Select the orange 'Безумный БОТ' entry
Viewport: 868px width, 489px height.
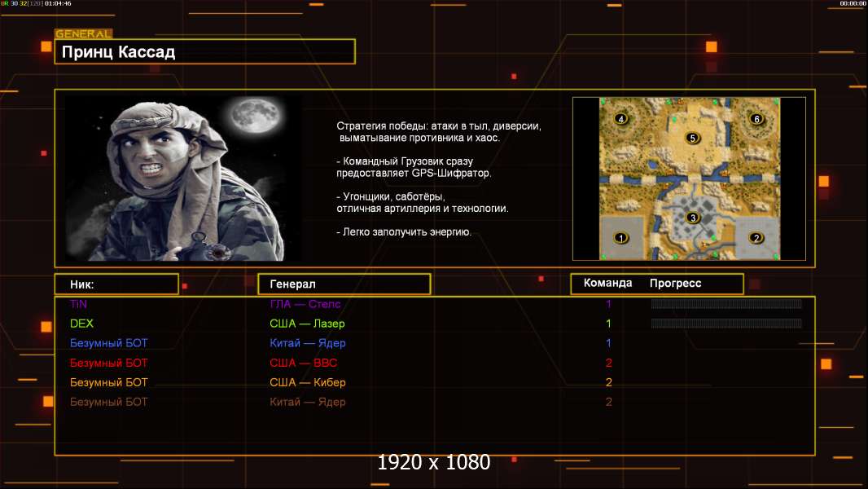tap(108, 383)
